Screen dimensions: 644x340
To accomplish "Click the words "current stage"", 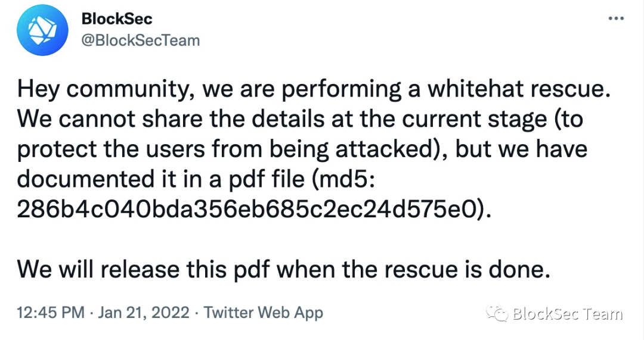I will point(475,120).
